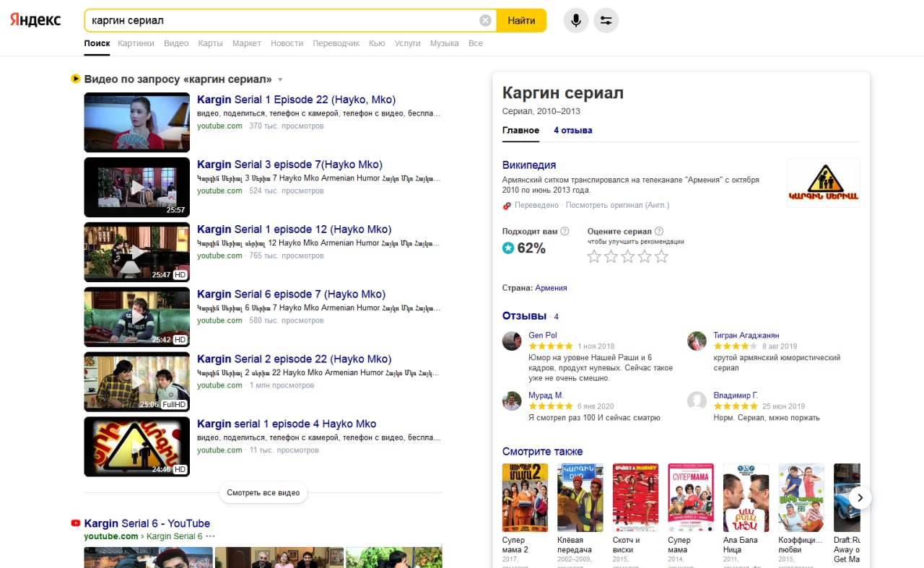The width and height of the screenshot is (924, 568).
Task: Open the Коэффициент любви poster
Action: point(801,497)
